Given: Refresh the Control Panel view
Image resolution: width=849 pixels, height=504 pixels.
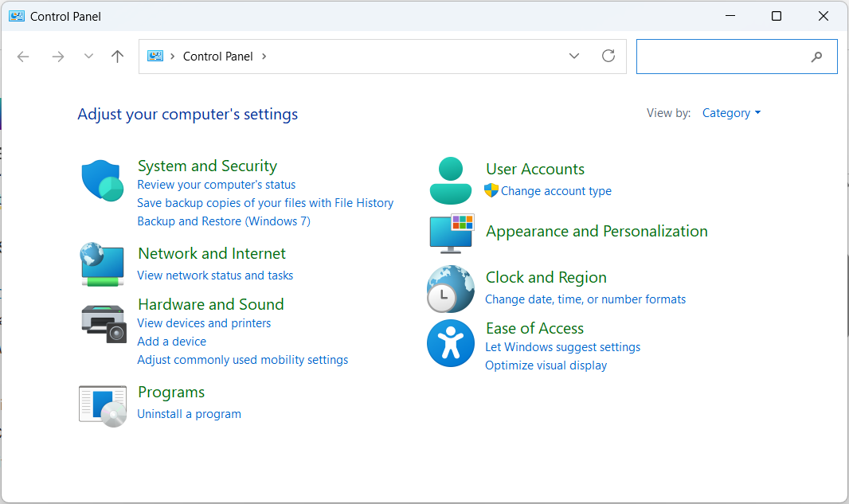Looking at the screenshot, I should 608,56.
